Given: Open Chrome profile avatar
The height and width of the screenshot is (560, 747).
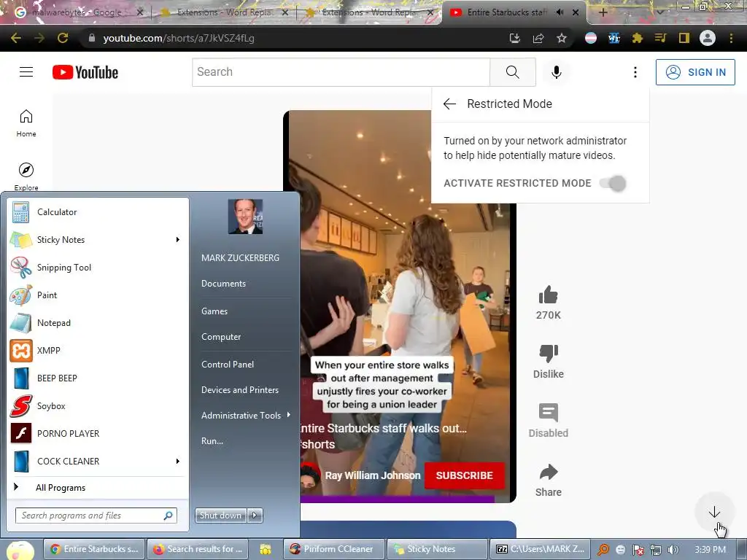Looking at the screenshot, I should (708, 38).
